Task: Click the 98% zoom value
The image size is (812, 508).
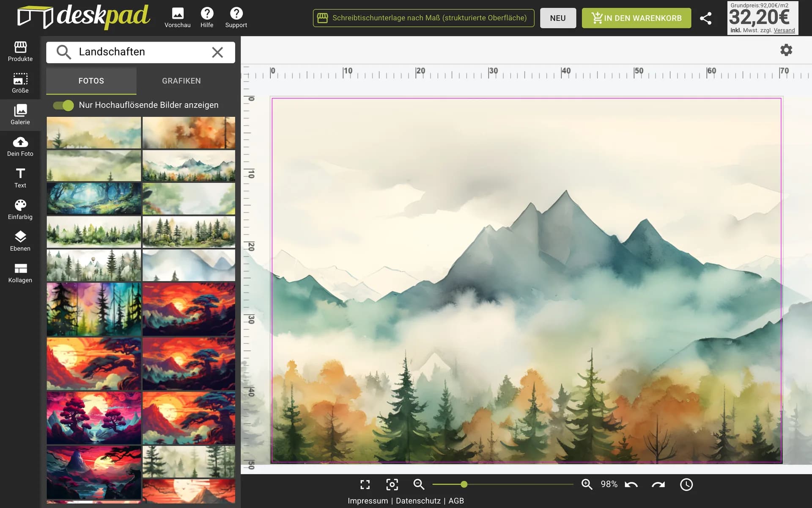Action: 609,484
